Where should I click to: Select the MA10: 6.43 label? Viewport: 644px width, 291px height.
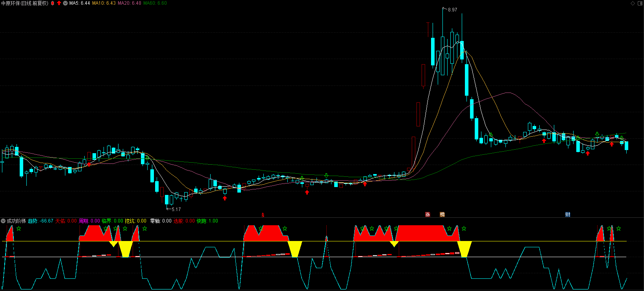[104, 3]
